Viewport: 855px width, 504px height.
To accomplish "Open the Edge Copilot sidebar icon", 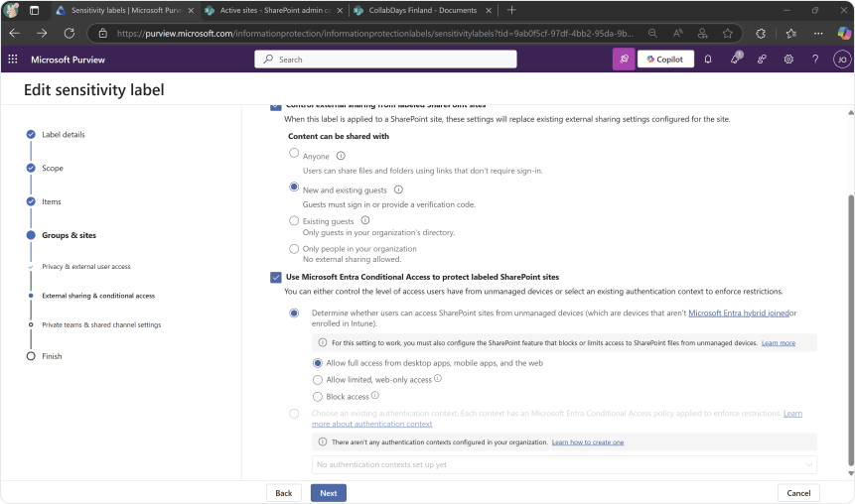I will coord(843,34).
